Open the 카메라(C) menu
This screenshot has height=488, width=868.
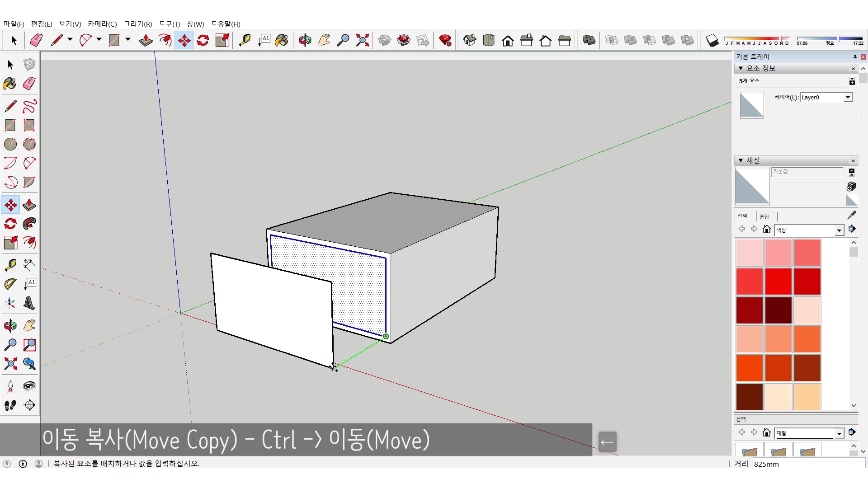(x=102, y=24)
